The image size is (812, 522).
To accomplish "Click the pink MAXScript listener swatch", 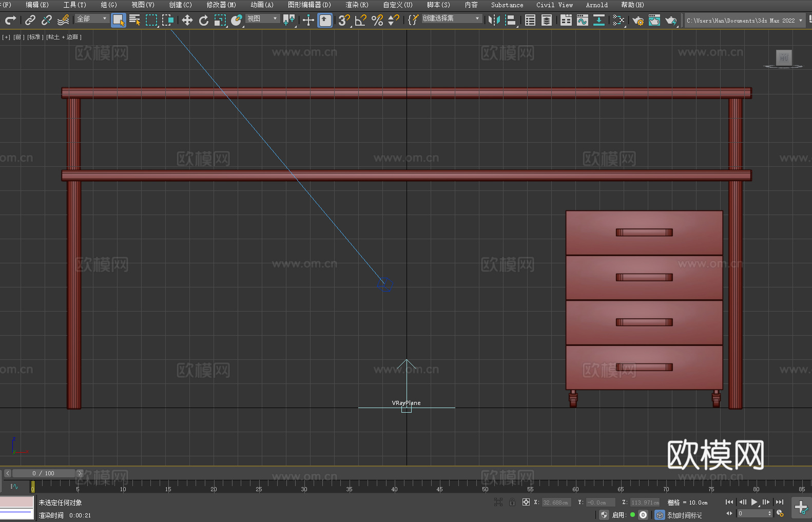I will (16, 502).
